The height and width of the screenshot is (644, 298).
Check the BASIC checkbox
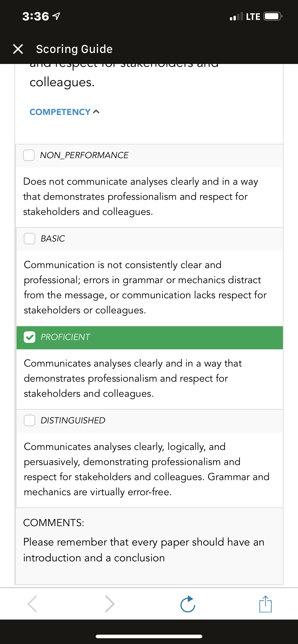30,238
